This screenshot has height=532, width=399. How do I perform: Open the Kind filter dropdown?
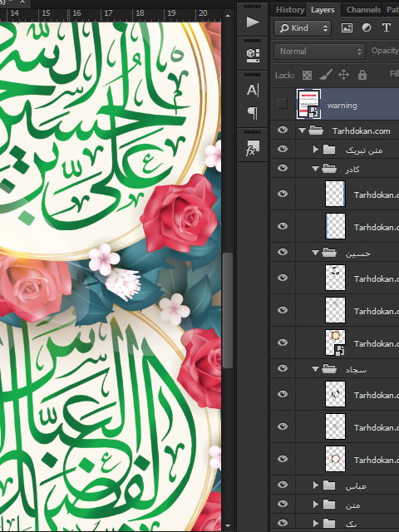302,27
